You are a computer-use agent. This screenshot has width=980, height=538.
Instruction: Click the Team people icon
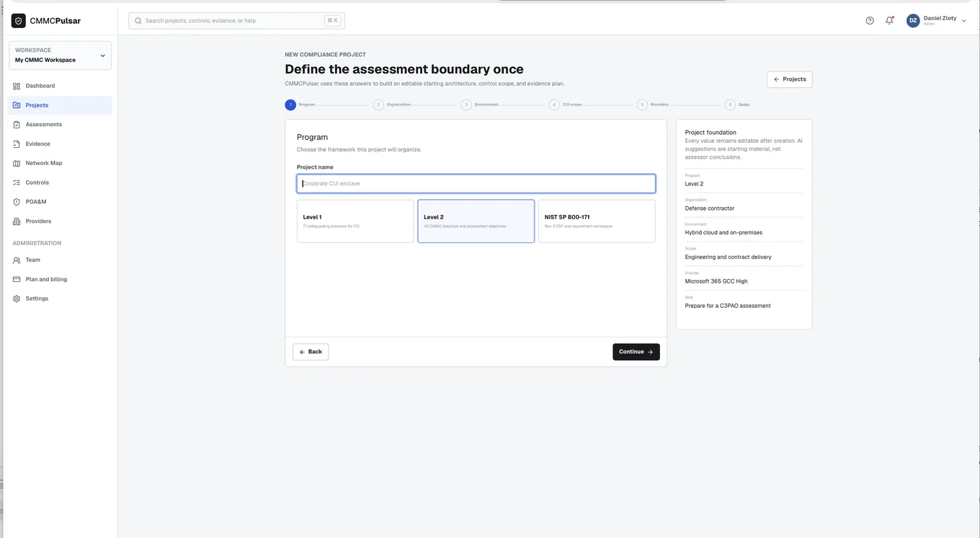pyautogui.click(x=17, y=260)
